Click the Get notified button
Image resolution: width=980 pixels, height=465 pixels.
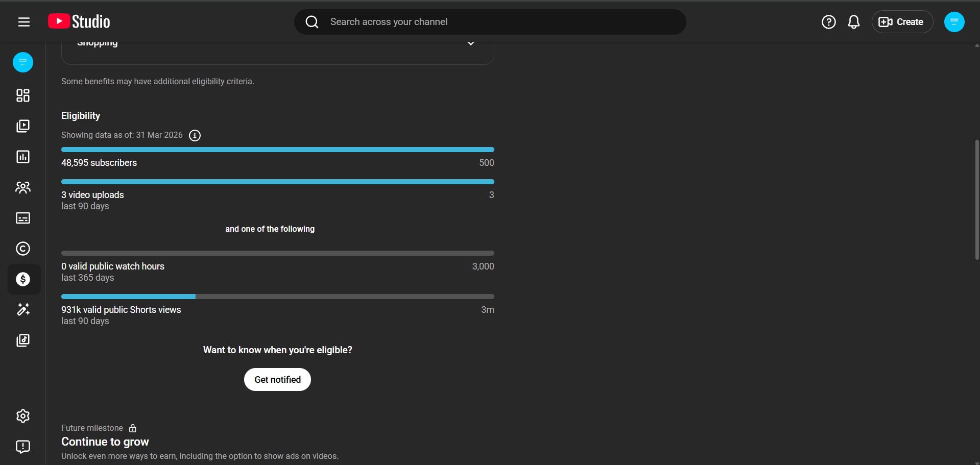click(x=277, y=380)
